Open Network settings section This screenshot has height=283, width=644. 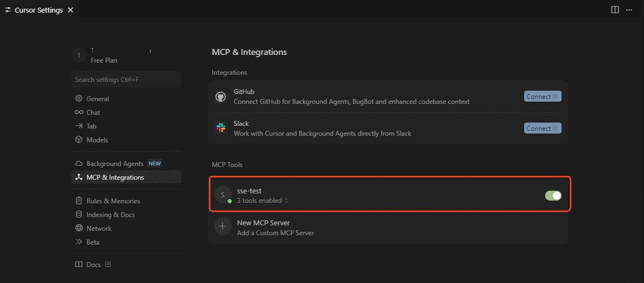(126, 228)
